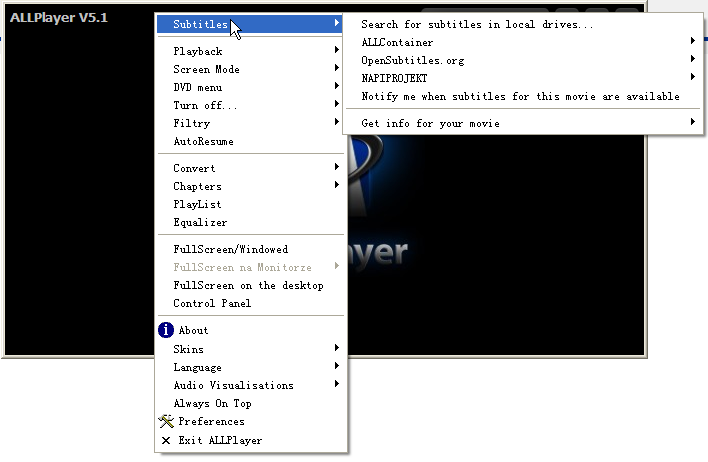
Task: Click the arrow beside Language
Action: (337, 366)
